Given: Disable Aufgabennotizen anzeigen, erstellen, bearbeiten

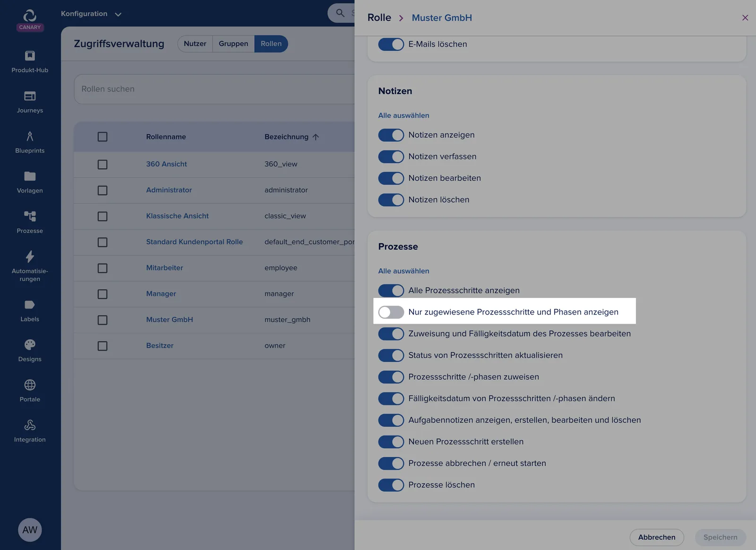Looking at the screenshot, I should tap(391, 420).
